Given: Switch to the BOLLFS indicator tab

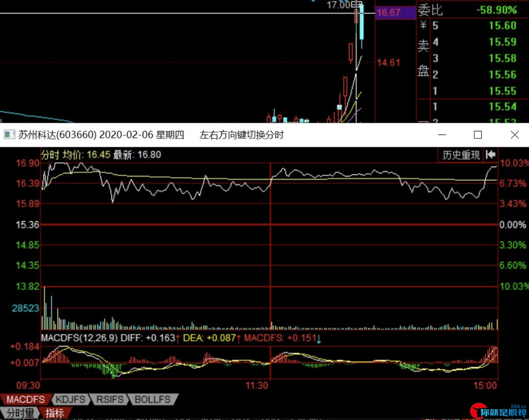Looking at the screenshot, I should coord(152,400).
